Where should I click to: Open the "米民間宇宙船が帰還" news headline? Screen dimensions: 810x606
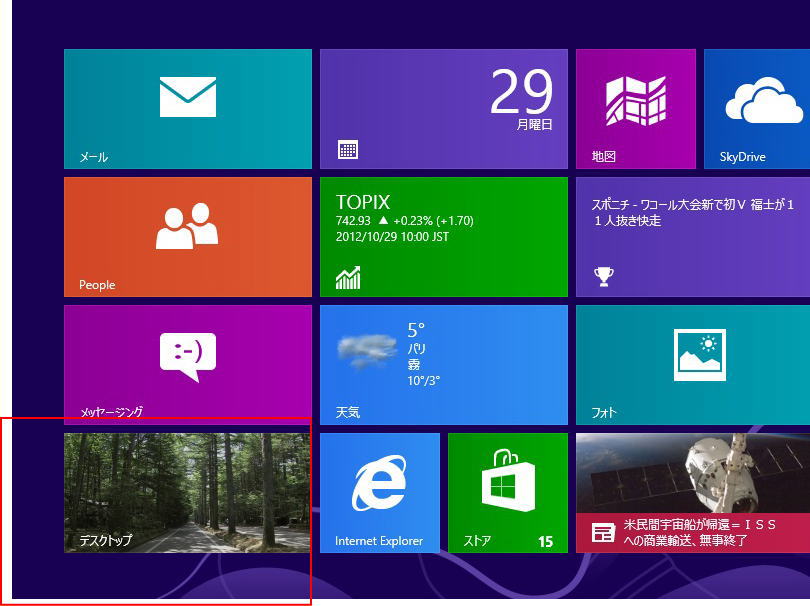tap(700, 533)
